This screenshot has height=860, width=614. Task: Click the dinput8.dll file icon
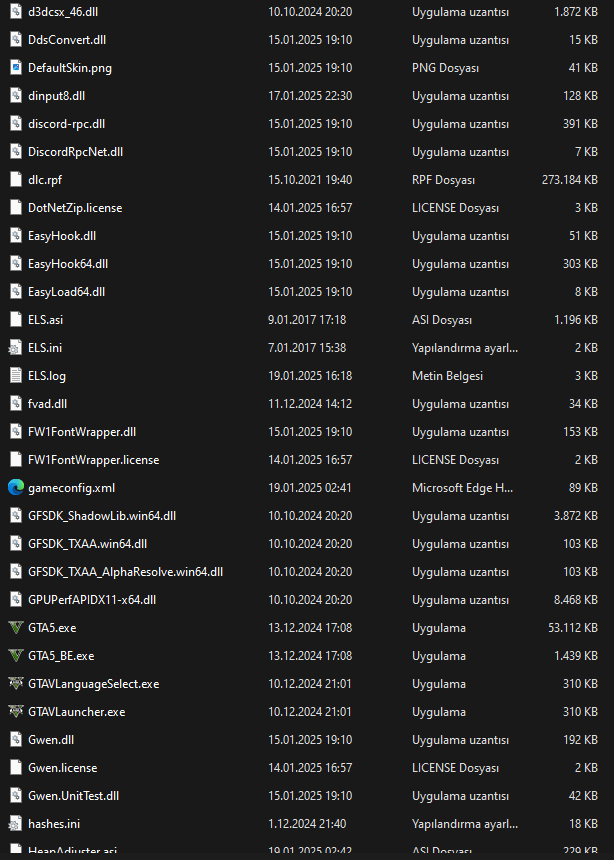click(15, 96)
